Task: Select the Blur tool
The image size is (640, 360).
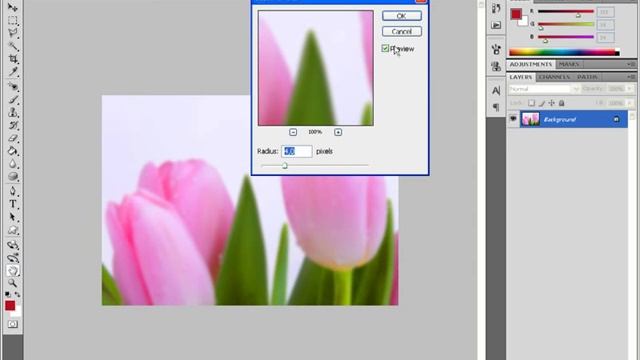Action: coord(13,164)
